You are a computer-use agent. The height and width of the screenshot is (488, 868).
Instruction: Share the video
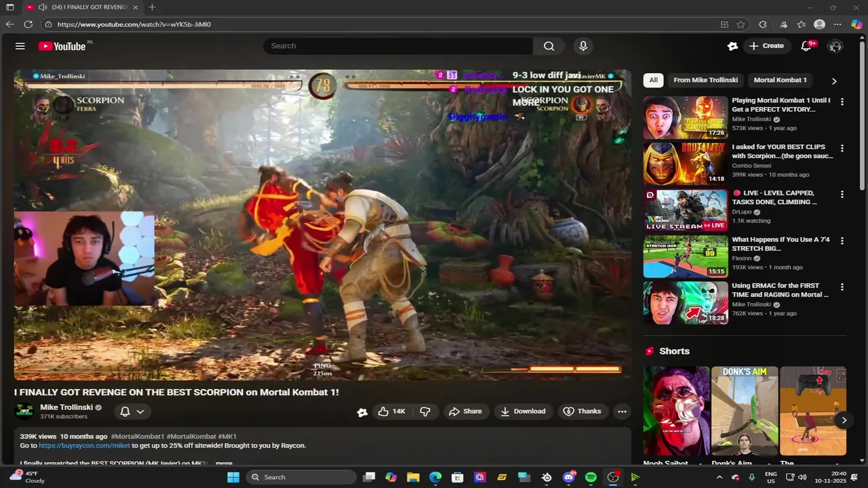[x=465, y=411]
